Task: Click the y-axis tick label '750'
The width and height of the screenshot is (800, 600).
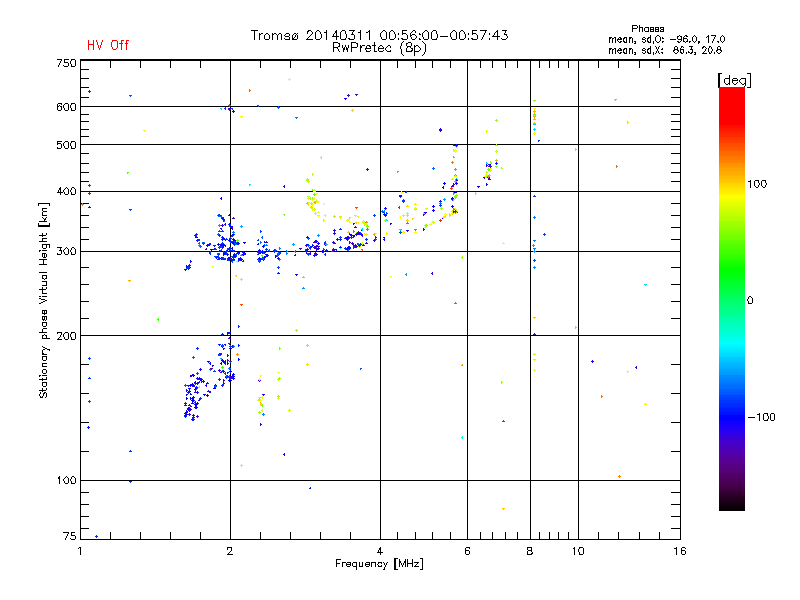Action: [66, 63]
